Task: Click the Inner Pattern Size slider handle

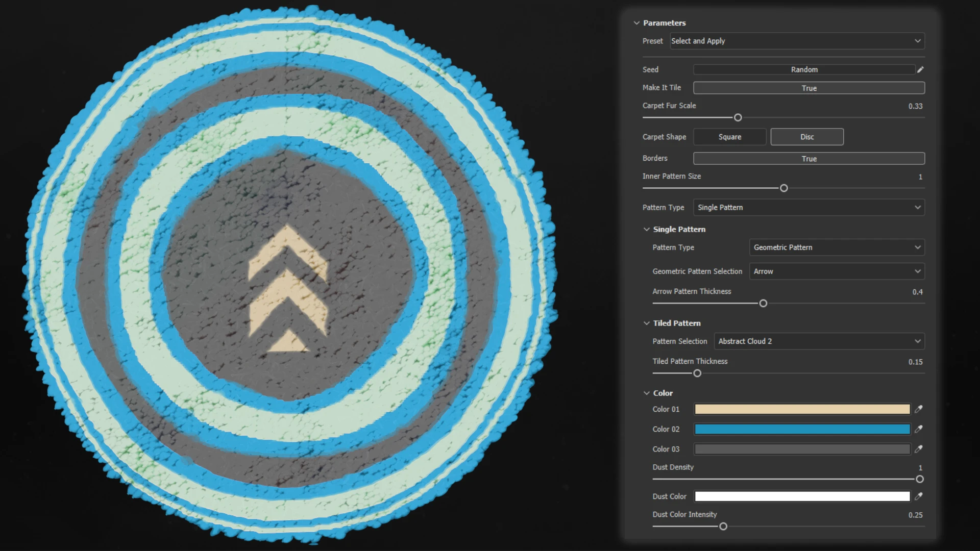Action: point(784,188)
